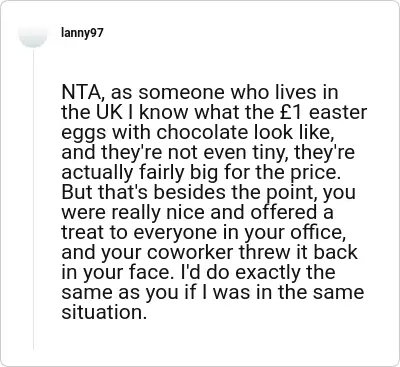
Task: Click the phrase "besides the point" in the text
Action: (231, 192)
